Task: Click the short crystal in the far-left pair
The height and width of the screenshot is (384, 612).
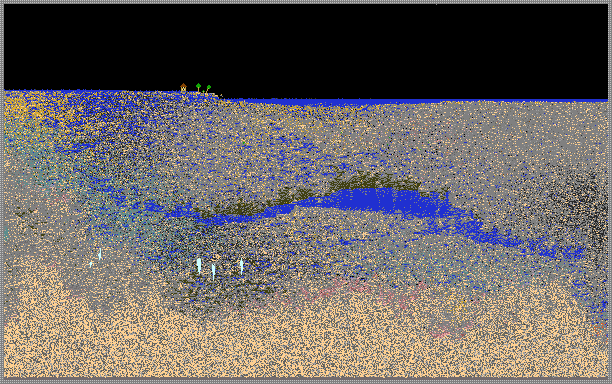Action: tap(91, 265)
